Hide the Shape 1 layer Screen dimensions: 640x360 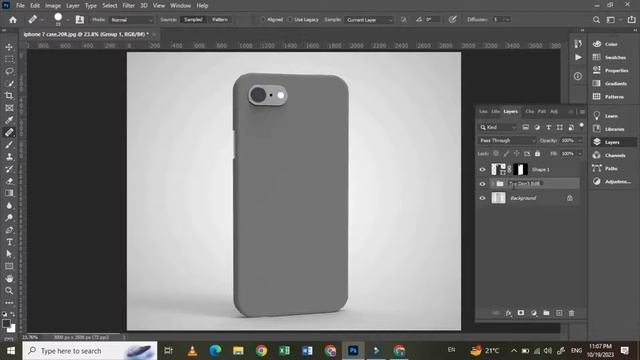(x=482, y=169)
